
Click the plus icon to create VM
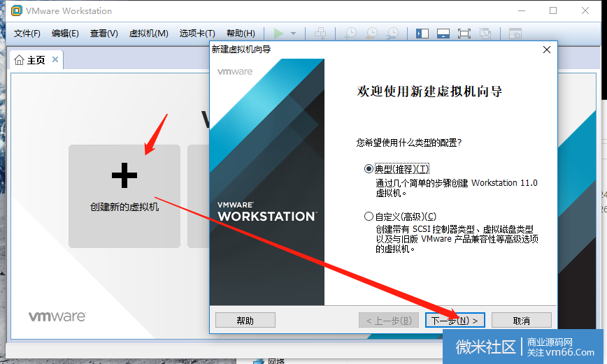pos(124,175)
